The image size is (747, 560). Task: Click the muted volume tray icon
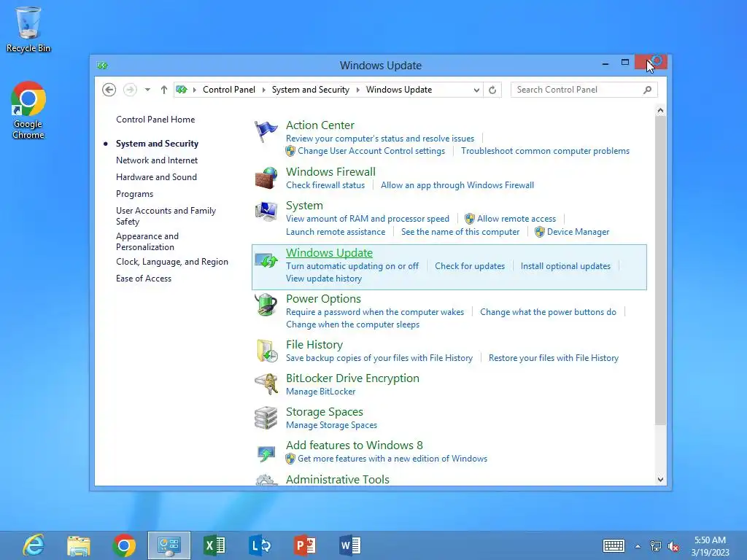[x=673, y=546]
